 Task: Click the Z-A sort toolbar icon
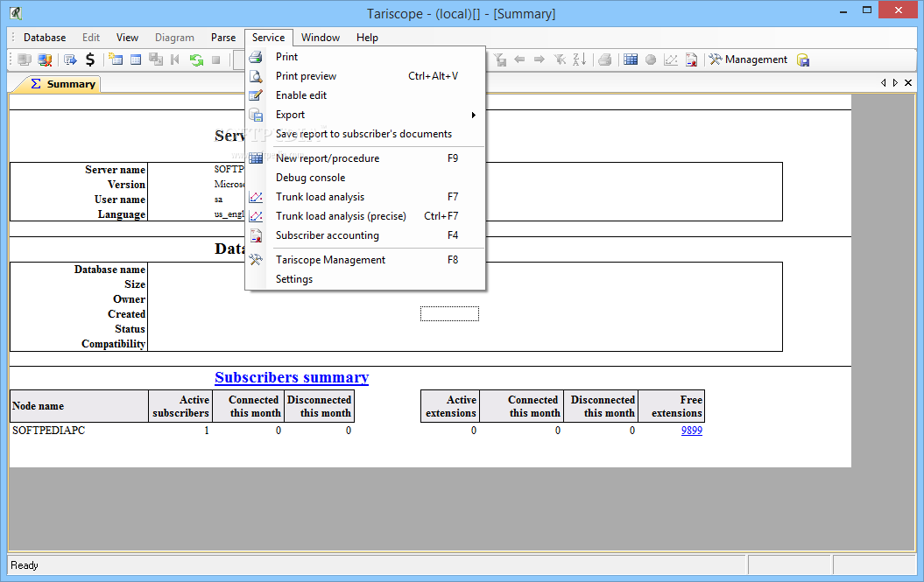[x=579, y=60]
